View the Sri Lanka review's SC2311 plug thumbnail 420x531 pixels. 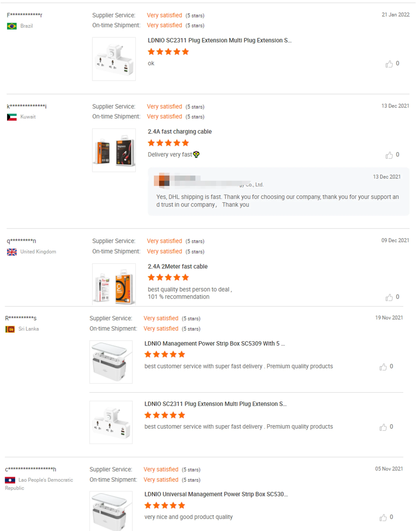(x=111, y=422)
